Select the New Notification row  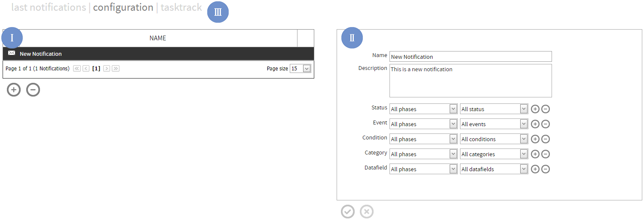click(158, 54)
